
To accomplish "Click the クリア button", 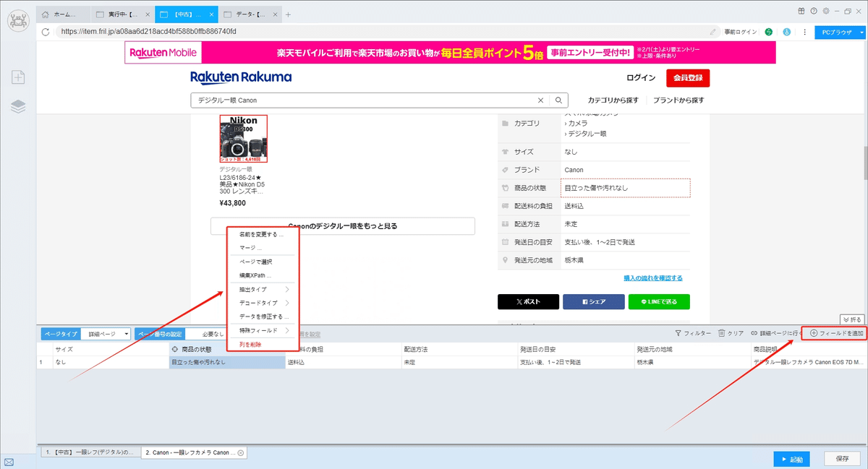I will [x=731, y=333].
